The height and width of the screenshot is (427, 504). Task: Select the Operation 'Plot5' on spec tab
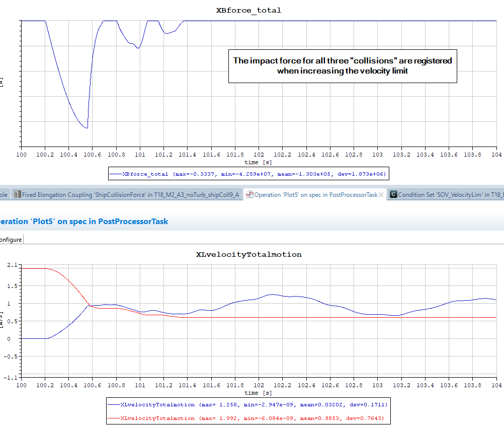point(315,194)
